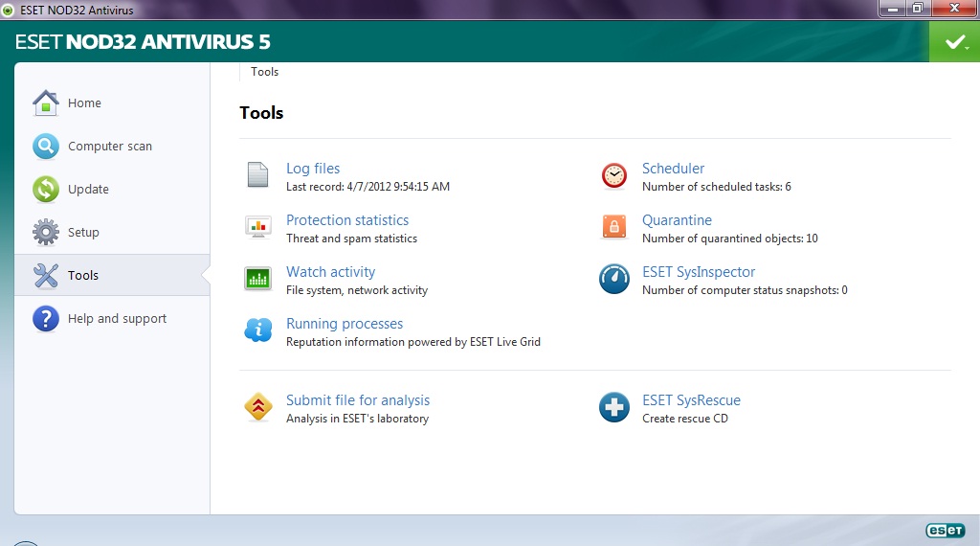Launch ESET SysInspector link
This screenshot has height=546, width=980.
(699, 272)
